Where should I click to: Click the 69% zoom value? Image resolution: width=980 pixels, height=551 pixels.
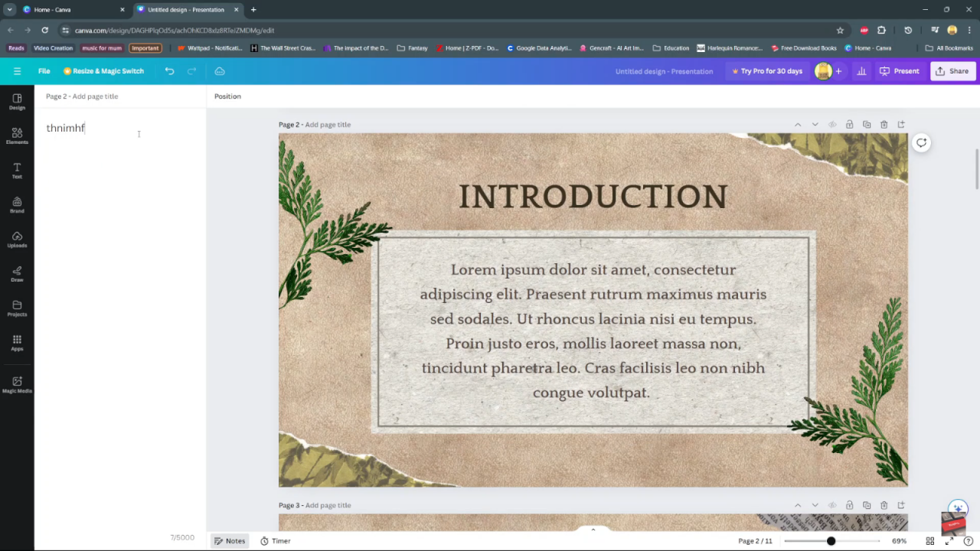tap(899, 541)
